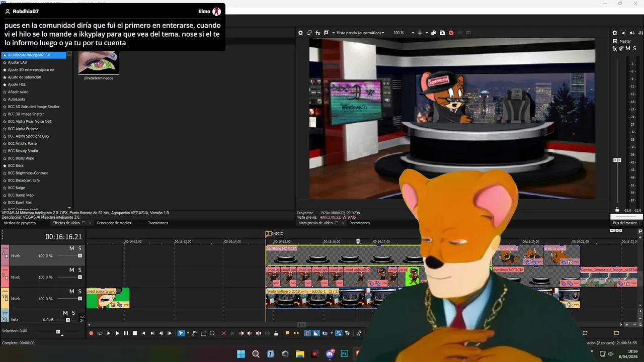Open the Master FX button
This screenshot has height=362, width=644.
(614, 48)
